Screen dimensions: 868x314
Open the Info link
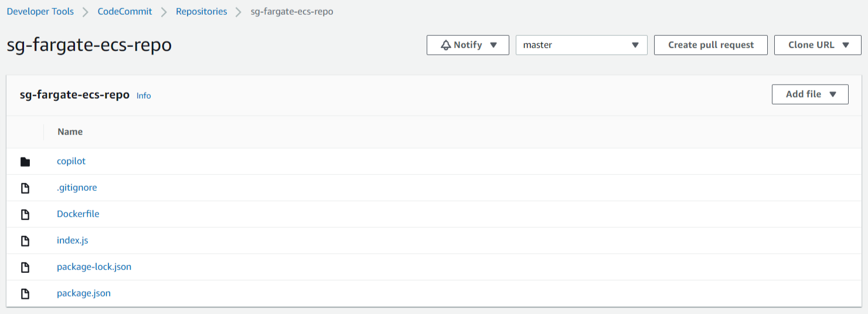pyautogui.click(x=144, y=96)
